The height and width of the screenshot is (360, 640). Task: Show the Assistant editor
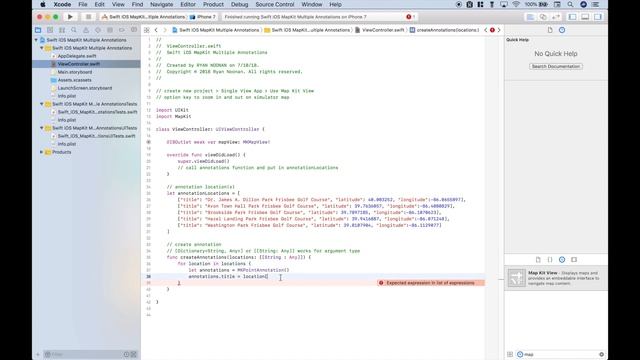tap(543, 17)
